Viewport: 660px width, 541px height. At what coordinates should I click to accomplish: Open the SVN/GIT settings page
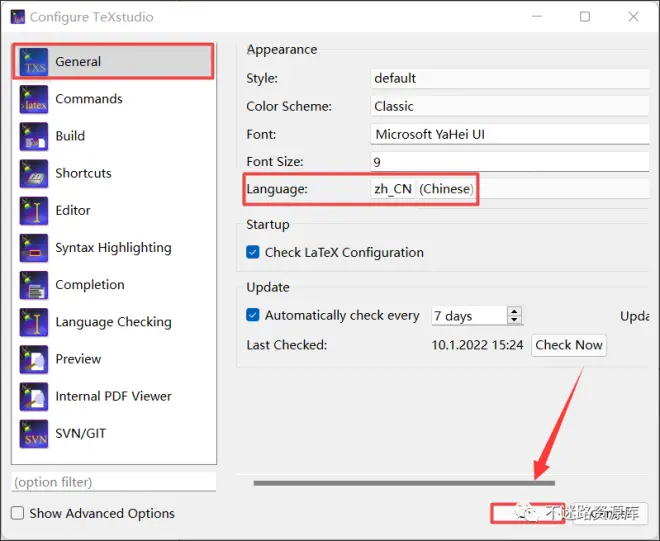point(114,433)
